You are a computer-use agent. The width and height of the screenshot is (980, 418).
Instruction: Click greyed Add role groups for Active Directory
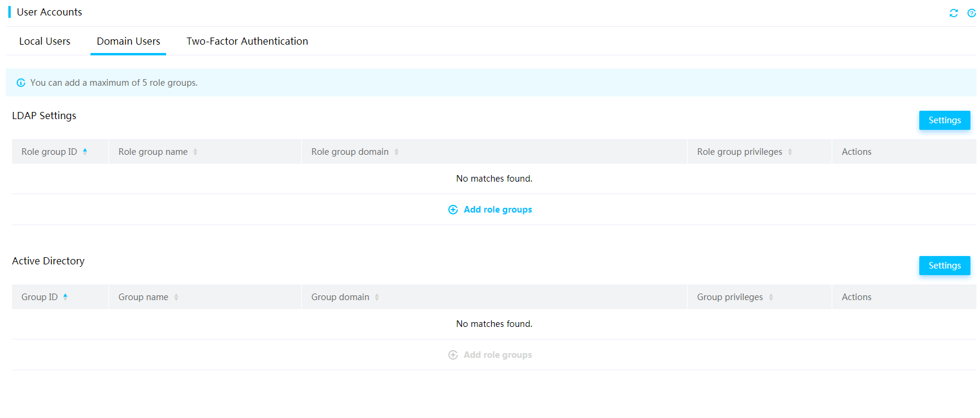coord(498,355)
